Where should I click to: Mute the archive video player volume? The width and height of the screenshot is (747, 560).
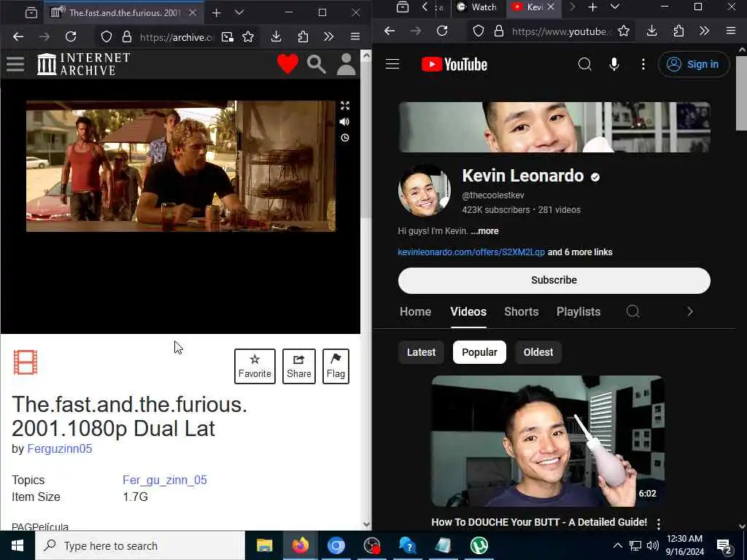[x=345, y=122]
